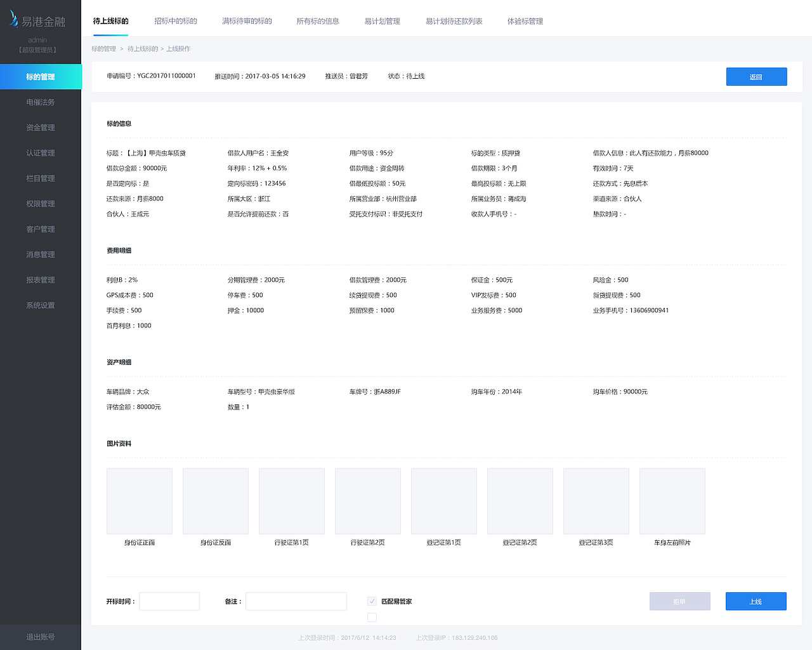Click the 易港金融 logo

pyautogui.click(x=37, y=20)
